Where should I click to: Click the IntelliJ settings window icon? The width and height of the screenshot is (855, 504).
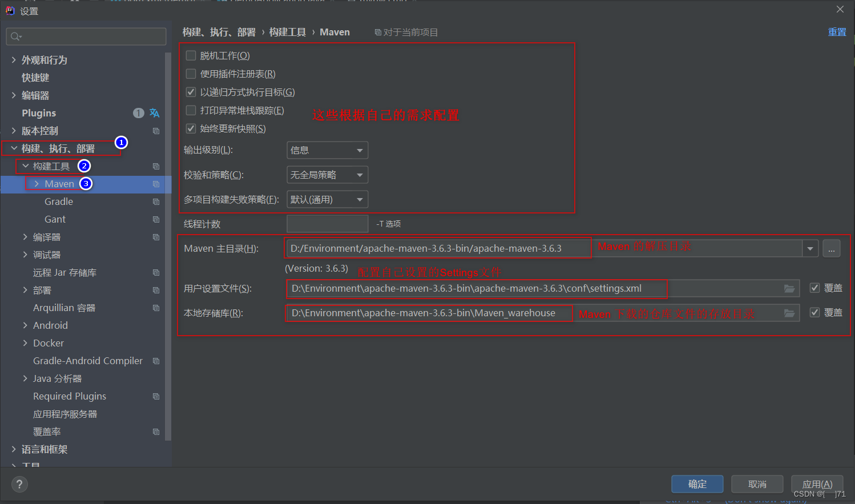[10, 10]
